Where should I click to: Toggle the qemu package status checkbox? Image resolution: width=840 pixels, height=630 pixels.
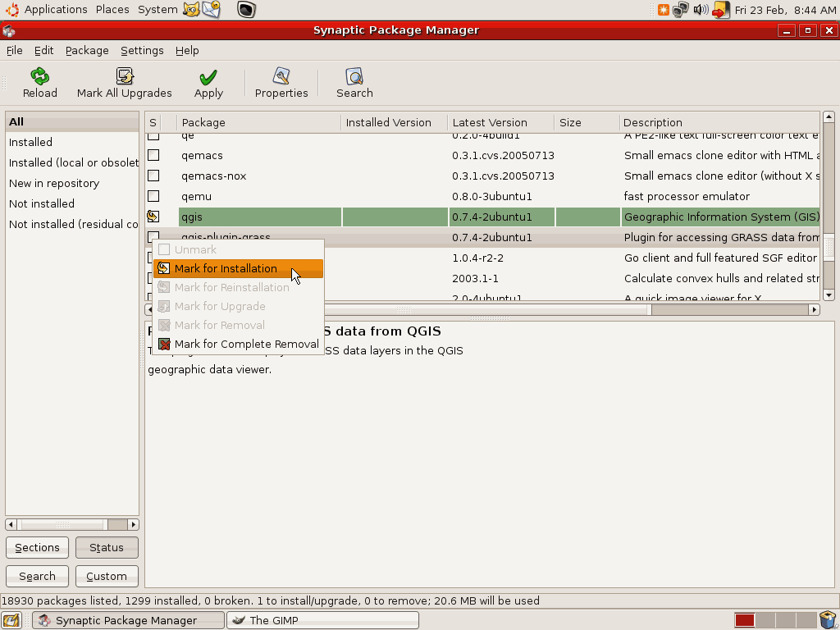pyautogui.click(x=153, y=196)
